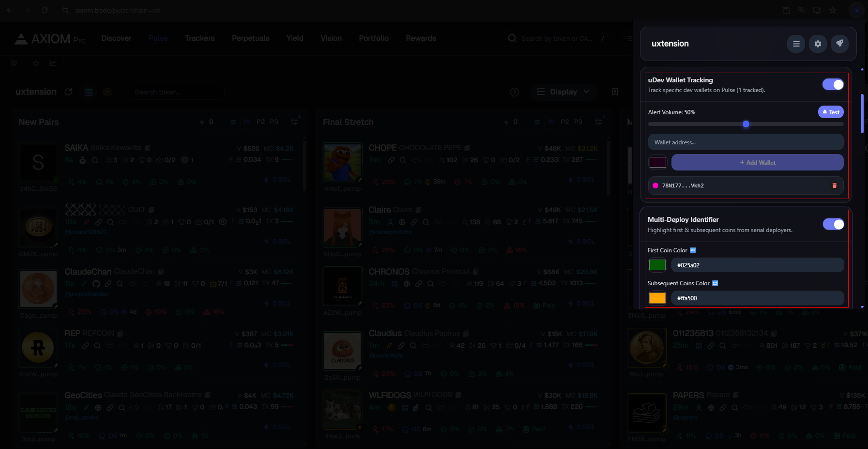
Task: Expand the Display dropdown
Action: tap(563, 92)
